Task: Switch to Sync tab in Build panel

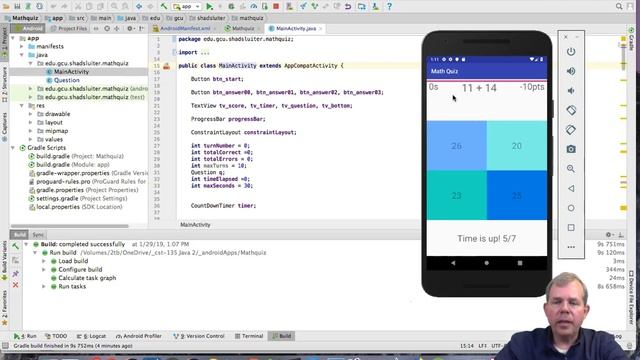Action: click(38, 235)
